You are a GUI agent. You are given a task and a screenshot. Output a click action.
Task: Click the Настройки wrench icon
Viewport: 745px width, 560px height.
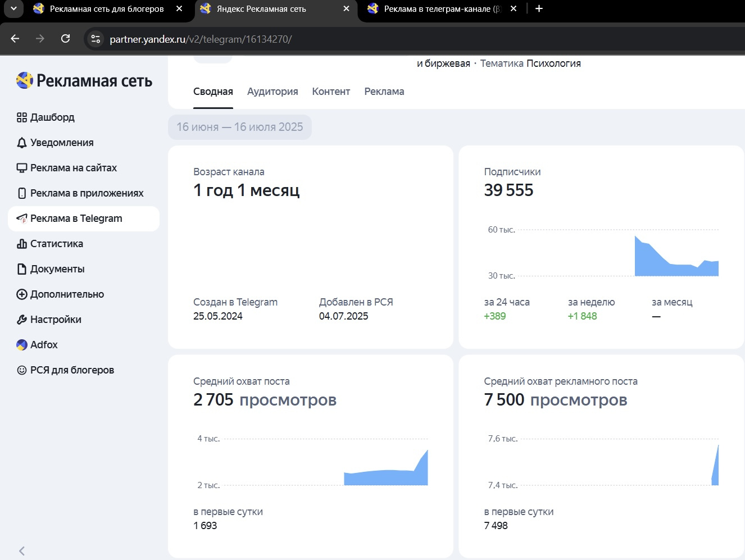click(x=22, y=320)
